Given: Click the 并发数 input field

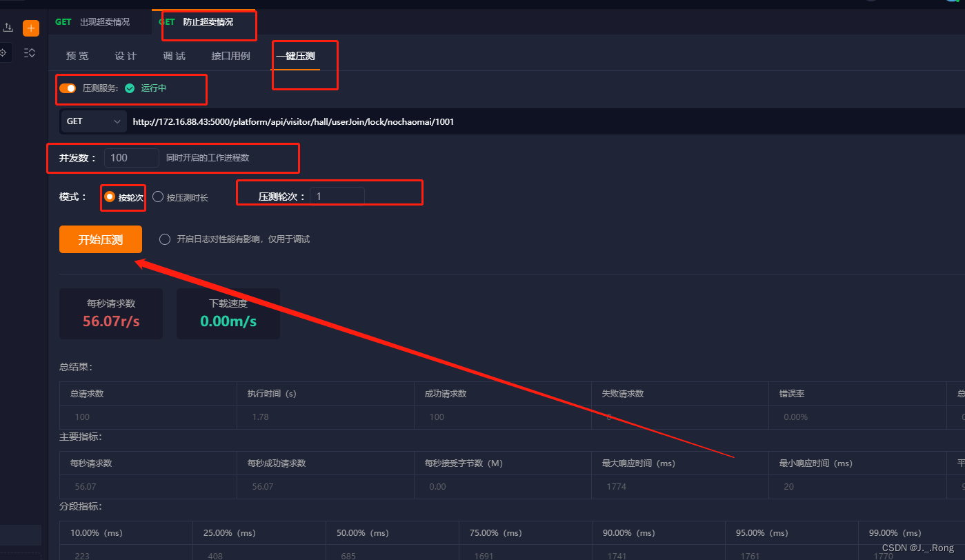Looking at the screenshot, I should [132, 157].
